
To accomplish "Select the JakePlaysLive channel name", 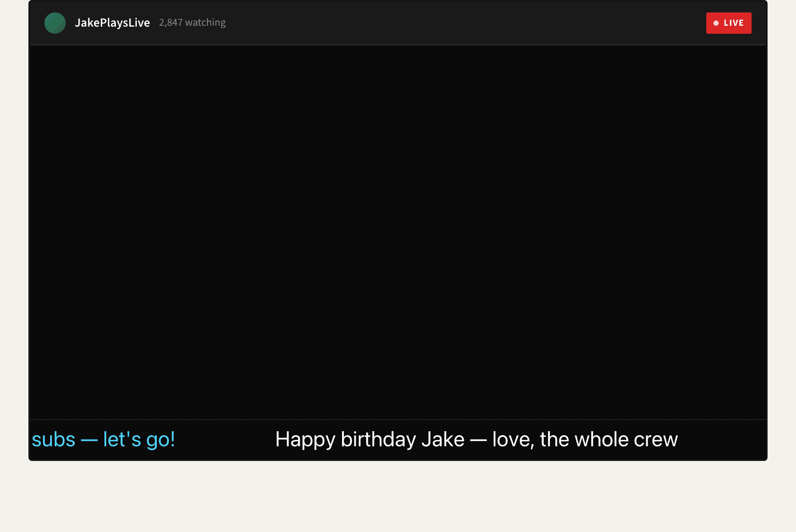I will pos(112,23).
